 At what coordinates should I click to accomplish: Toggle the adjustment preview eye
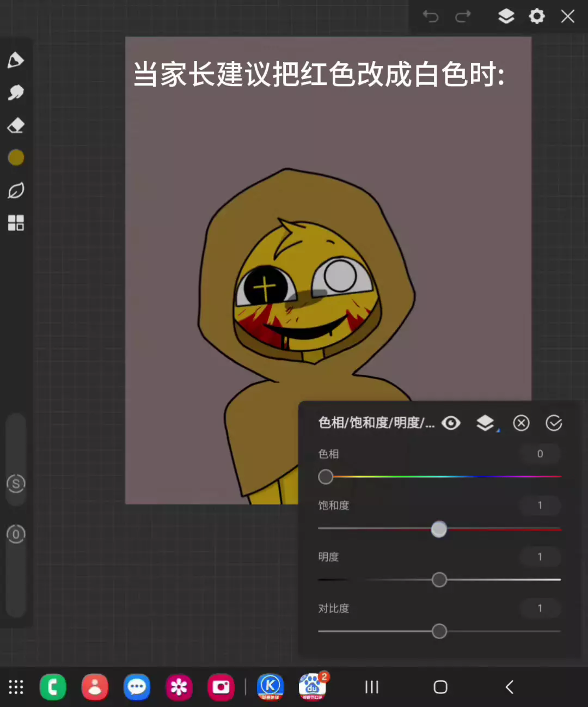[451, 423]
